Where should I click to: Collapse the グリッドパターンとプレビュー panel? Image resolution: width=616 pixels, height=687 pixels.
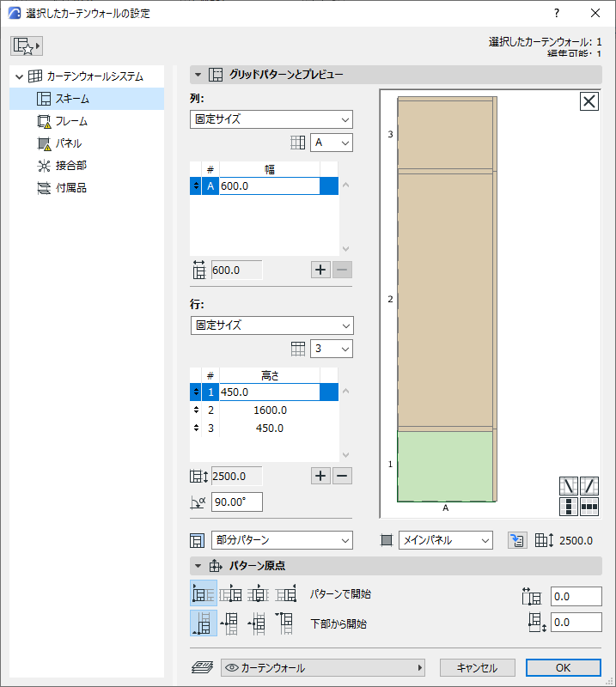(198, 75)
